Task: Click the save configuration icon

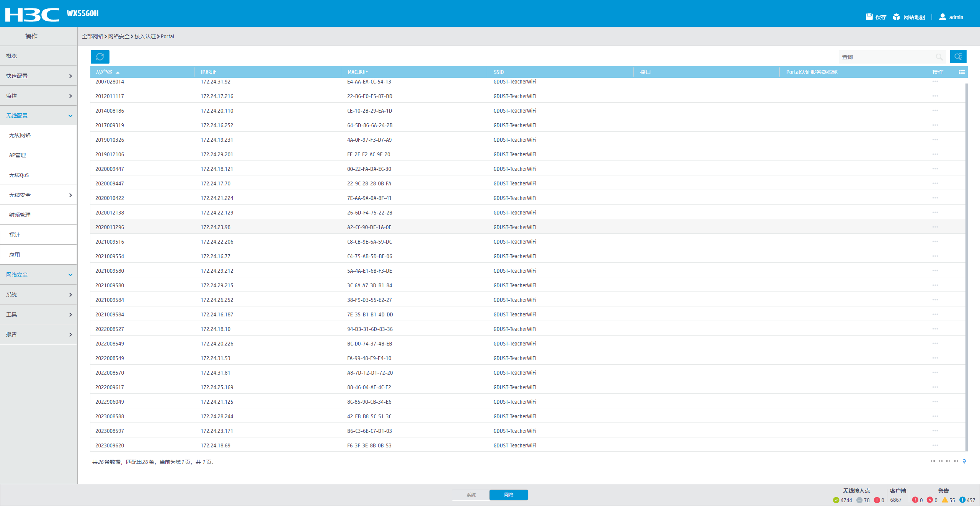Action: point(869,17)
